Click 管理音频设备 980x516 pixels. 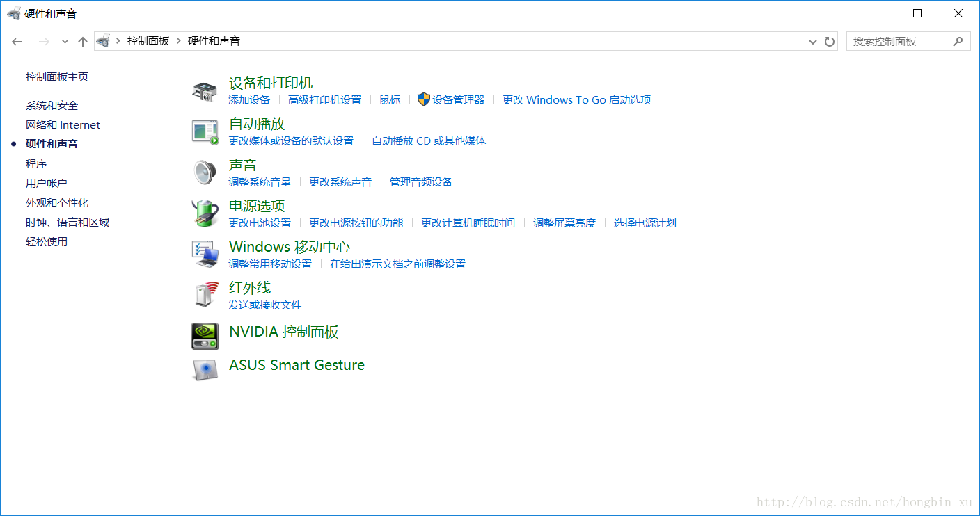(x=421, y=182)
